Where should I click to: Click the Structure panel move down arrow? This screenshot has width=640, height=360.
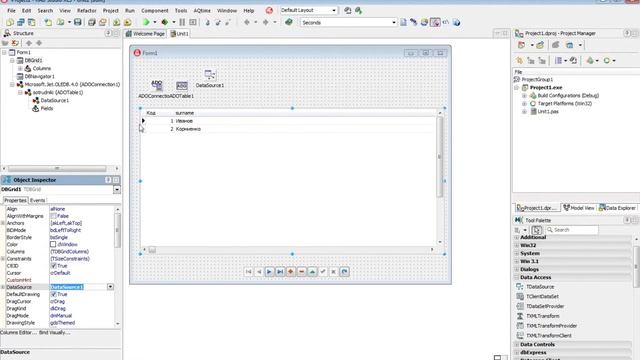pos(39,43)
